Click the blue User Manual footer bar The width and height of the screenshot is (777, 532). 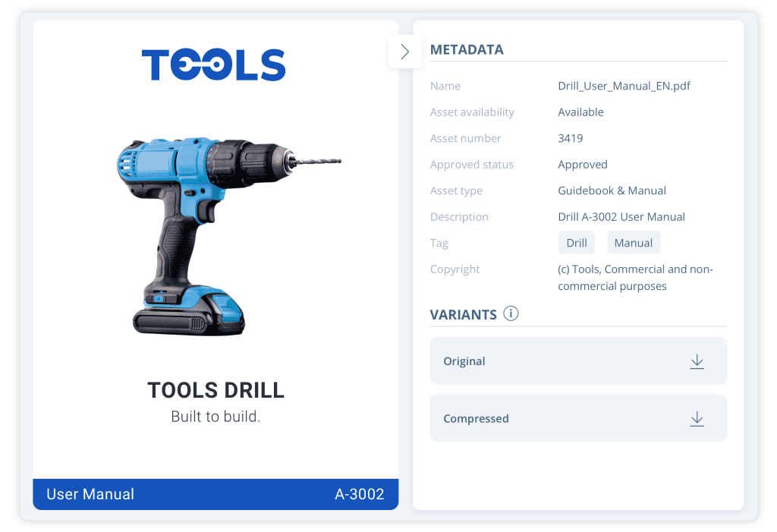(215, 494)
